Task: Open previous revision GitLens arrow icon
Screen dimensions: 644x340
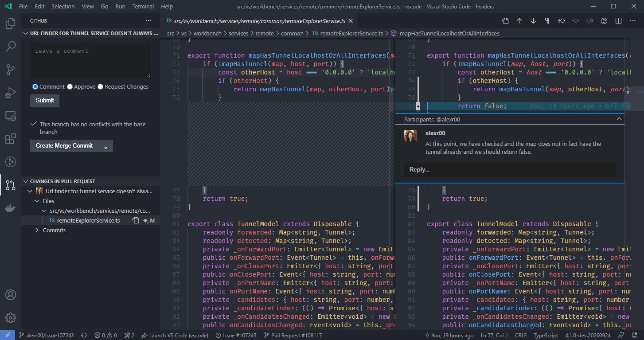Action: (562, 21)
